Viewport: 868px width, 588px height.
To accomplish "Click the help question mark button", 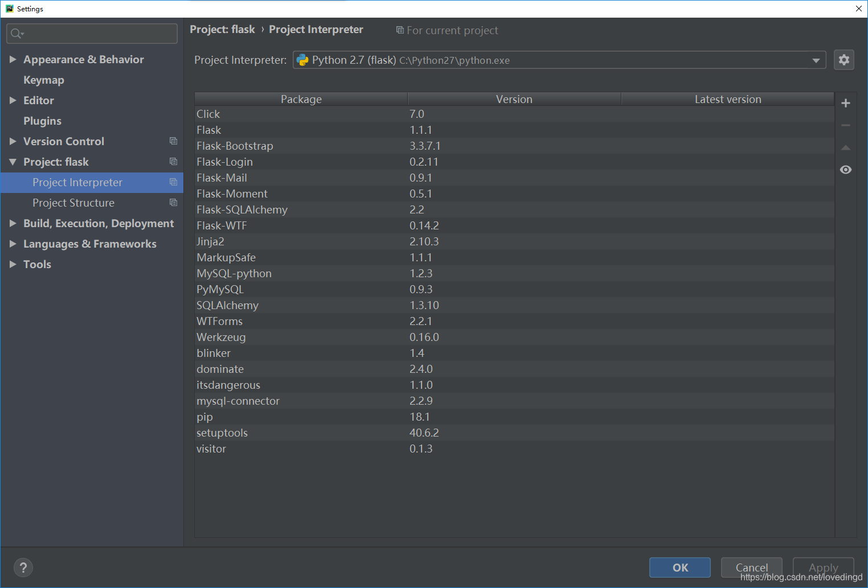I will click(23, 568).
